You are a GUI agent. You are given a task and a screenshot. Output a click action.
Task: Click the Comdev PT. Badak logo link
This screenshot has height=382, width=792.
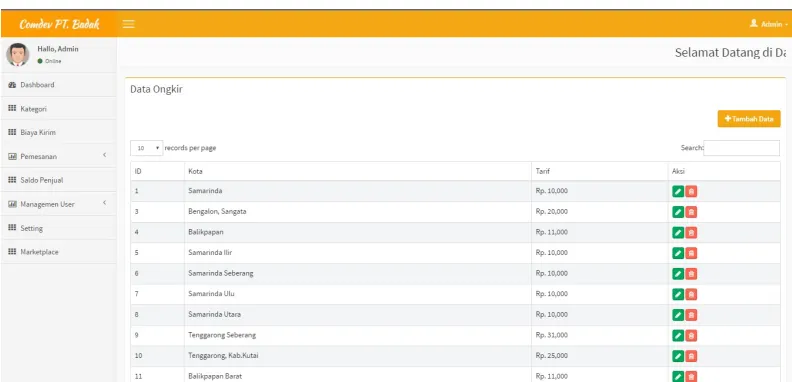[59, 24]
